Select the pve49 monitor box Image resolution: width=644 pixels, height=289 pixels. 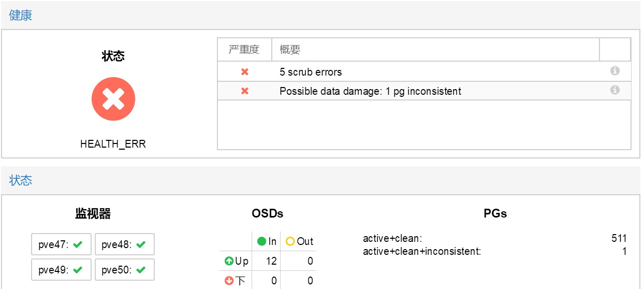pyautogui.click(x=61, y=270)
